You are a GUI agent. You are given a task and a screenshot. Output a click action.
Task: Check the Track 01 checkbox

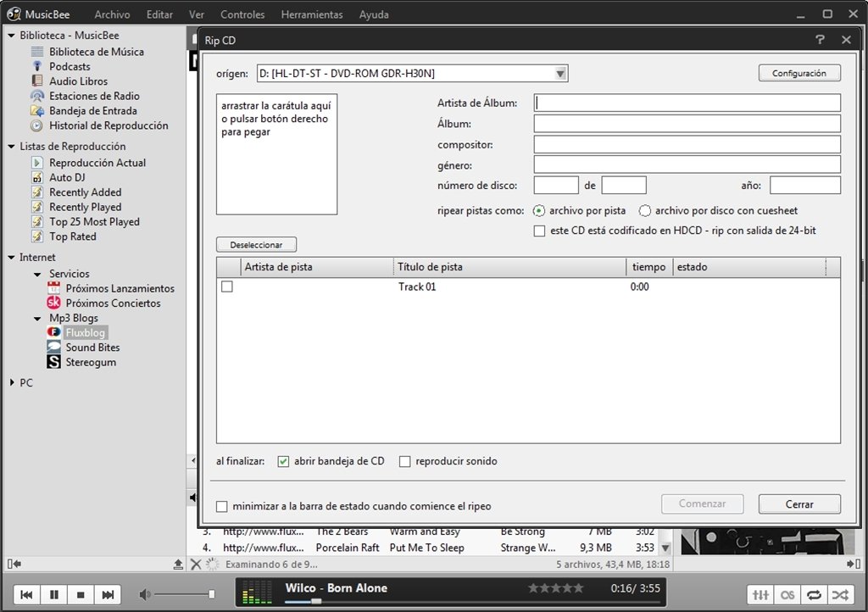pos(227,287)
